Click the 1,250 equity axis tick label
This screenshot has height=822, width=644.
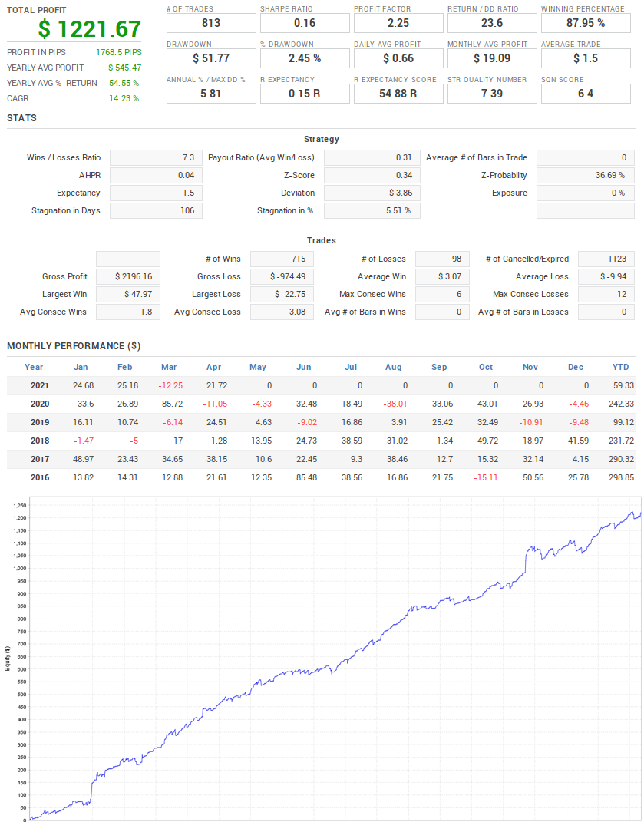20,505
